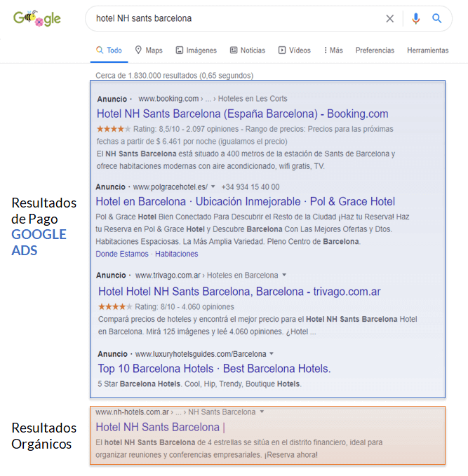468x476 pixels.
Task: Expand the arrow beside luxuryhotelsguides.com/Barcelona
Action: point(272,353)
